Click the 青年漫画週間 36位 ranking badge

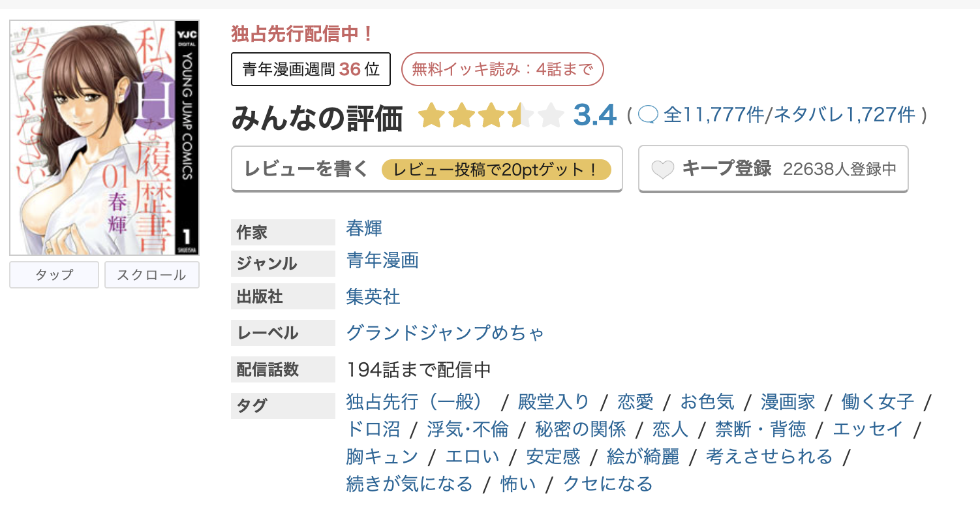[x=310, y=69]
